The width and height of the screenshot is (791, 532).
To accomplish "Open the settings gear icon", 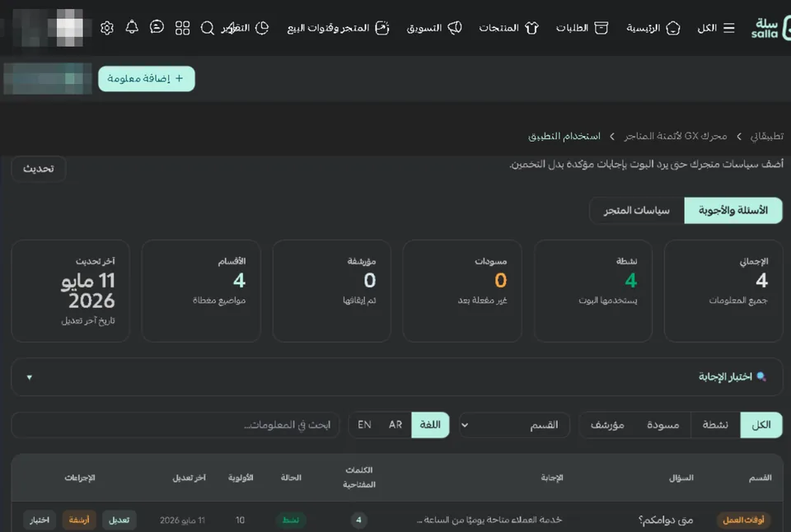I will 106,28.
